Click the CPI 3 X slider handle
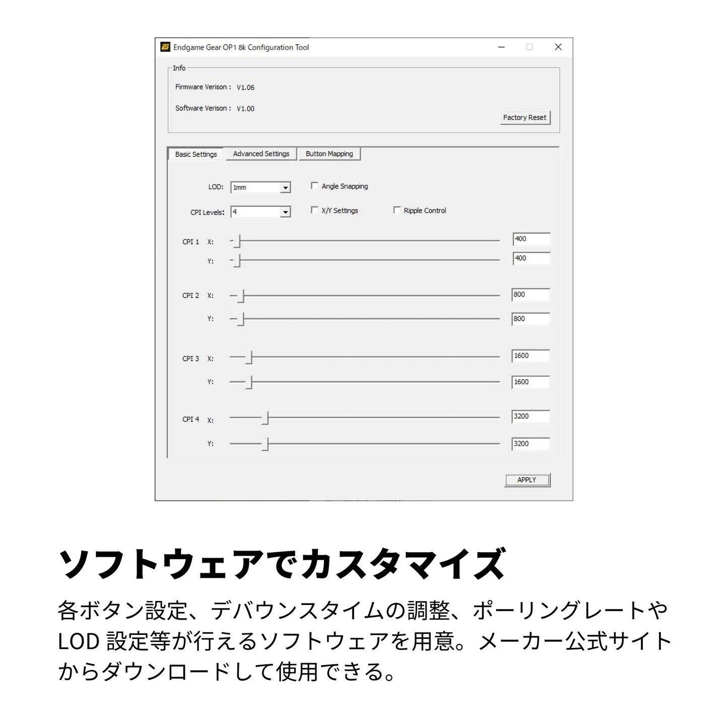Screen dimensions: 728x728 pyautogui.click(x=249, y=357)
